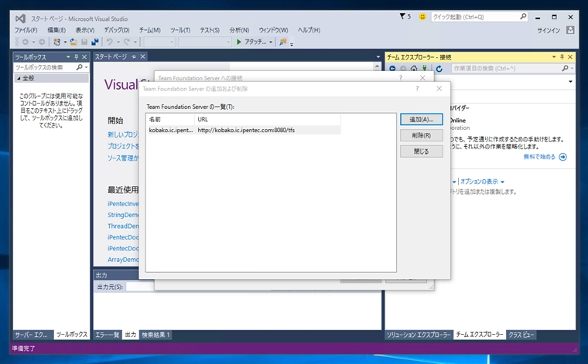Click the smiley feedback icon

[x=422, y=17]
